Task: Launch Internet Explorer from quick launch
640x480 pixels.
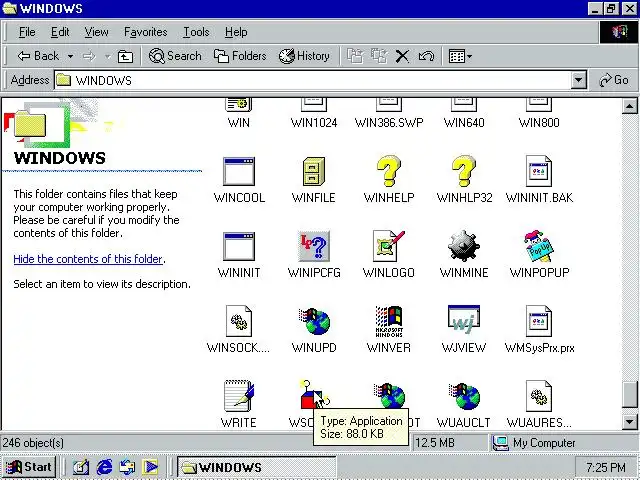Action: point(104,467)
